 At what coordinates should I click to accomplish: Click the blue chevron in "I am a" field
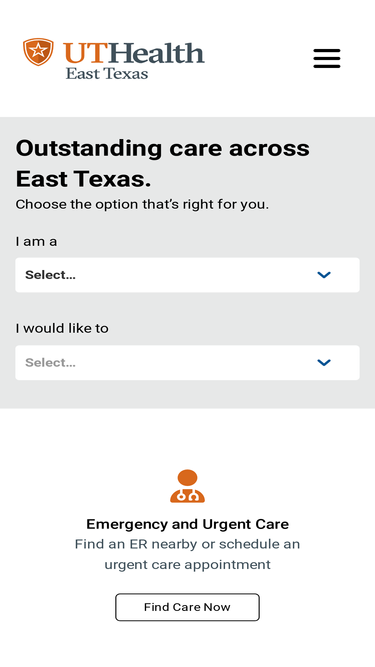pos(324,275)
